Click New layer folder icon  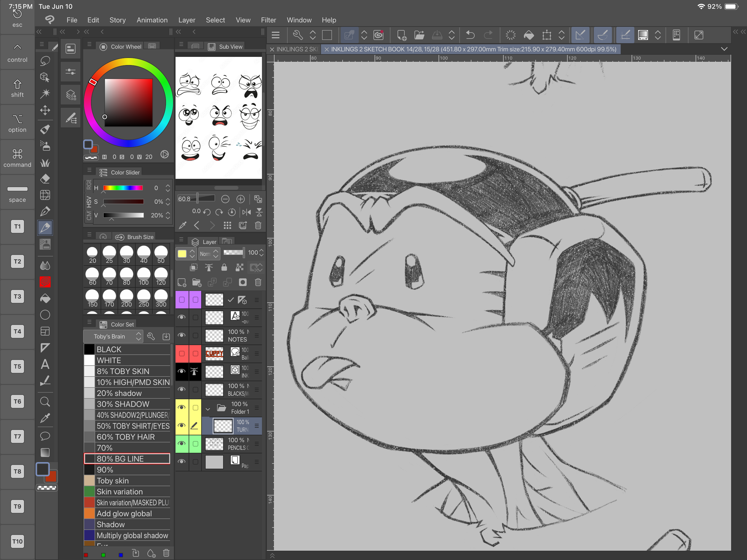pos(197,282)
